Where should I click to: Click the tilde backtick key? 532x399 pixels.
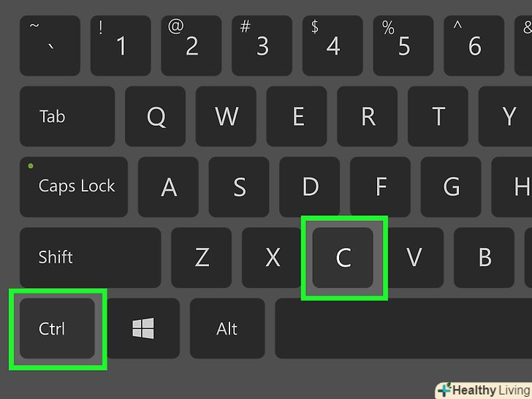(x=50, y=45)
